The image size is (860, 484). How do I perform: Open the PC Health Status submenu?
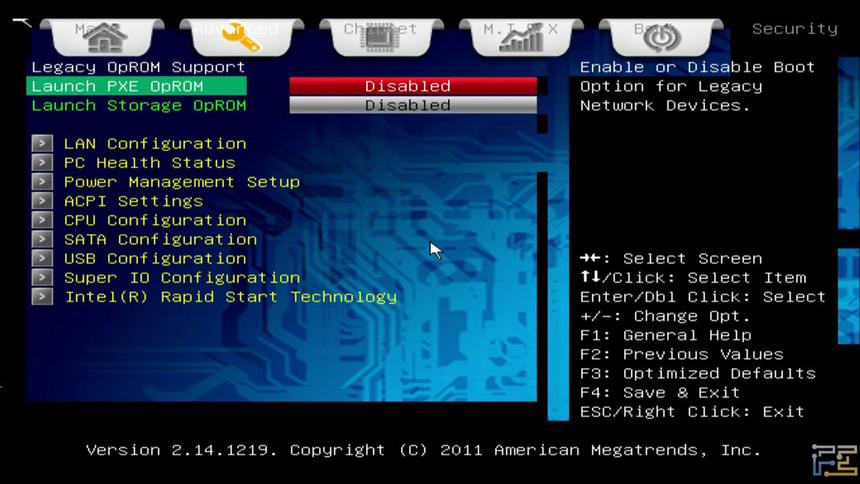150,163
